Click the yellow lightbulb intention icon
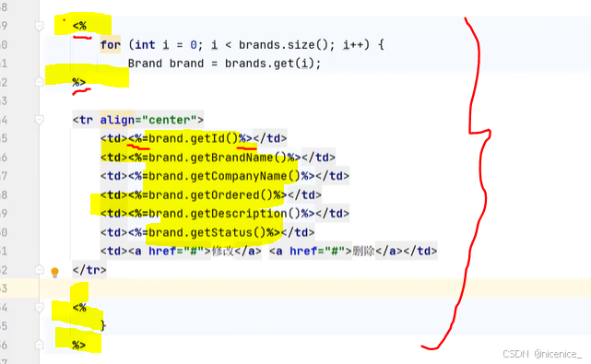The height and width of the screenshot is (364, 591). [54, 272]
